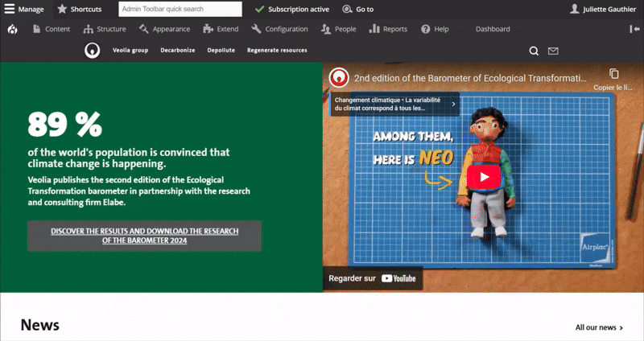644x341 pixels.
Task: Click Discover the results Barometer 2024 button
Action: [x=145, y=236]
